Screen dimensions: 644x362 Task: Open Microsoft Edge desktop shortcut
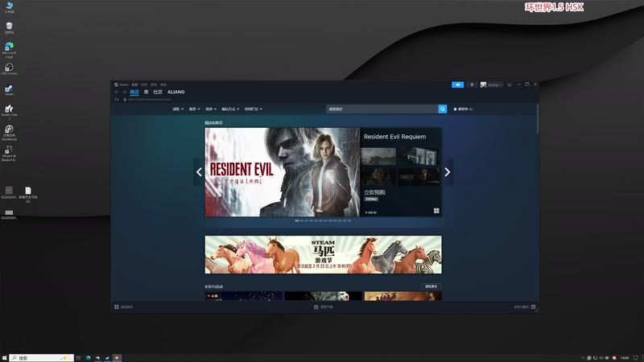coord(9,50)
